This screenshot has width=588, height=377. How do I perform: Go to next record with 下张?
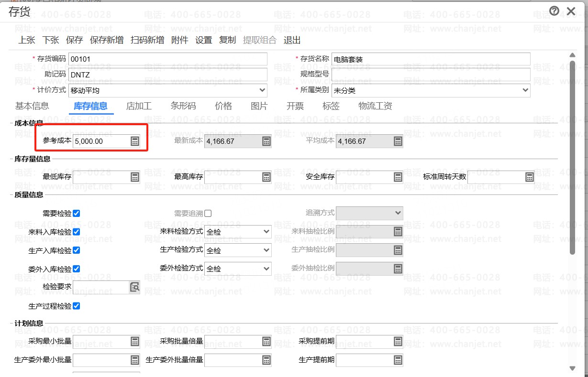(51, 40)
